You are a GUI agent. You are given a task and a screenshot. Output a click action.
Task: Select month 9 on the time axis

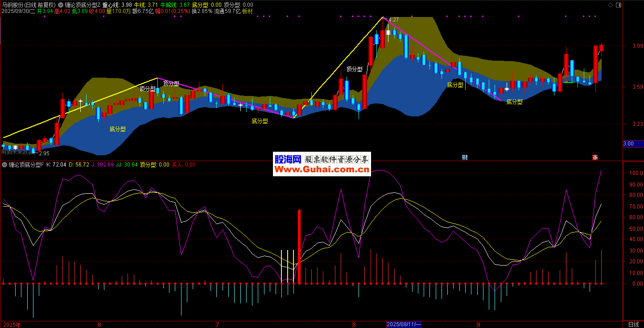click(479, 324)
